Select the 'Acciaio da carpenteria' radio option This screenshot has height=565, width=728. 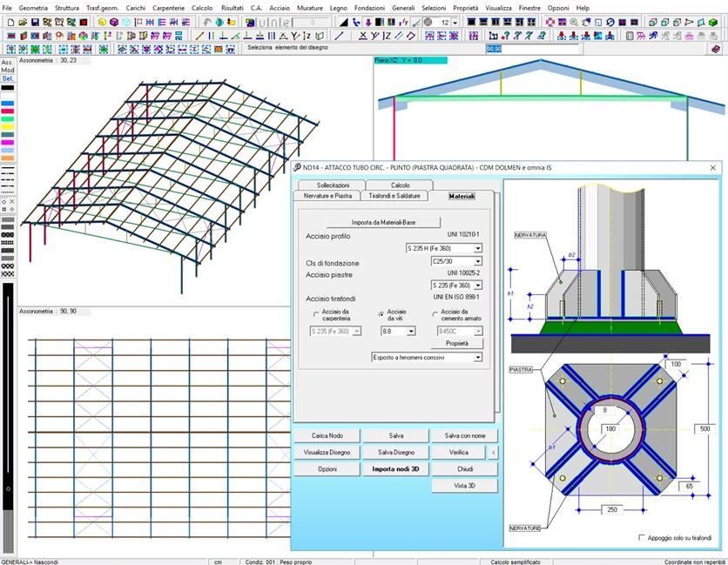[x=316, y=314]
